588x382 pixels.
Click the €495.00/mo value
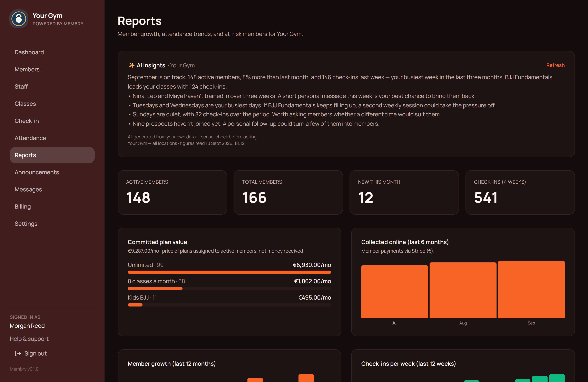pyautogui.click(x=314, y=297)
